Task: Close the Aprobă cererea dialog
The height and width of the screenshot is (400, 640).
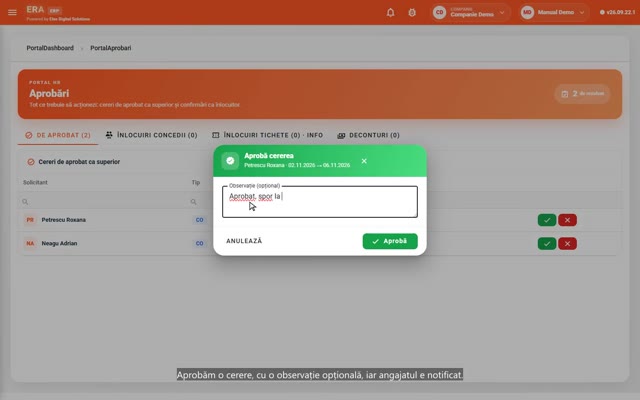Action: [x=364, y=161]
